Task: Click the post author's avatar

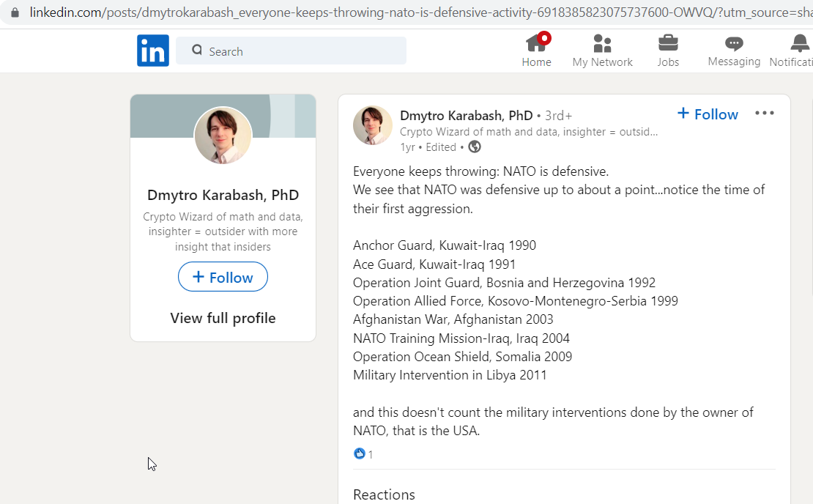Action: (373, 125)
